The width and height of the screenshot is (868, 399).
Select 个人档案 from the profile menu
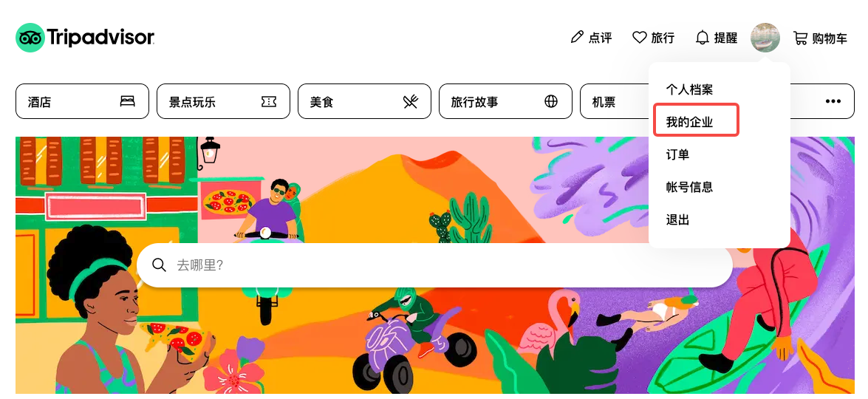point(689,89)
